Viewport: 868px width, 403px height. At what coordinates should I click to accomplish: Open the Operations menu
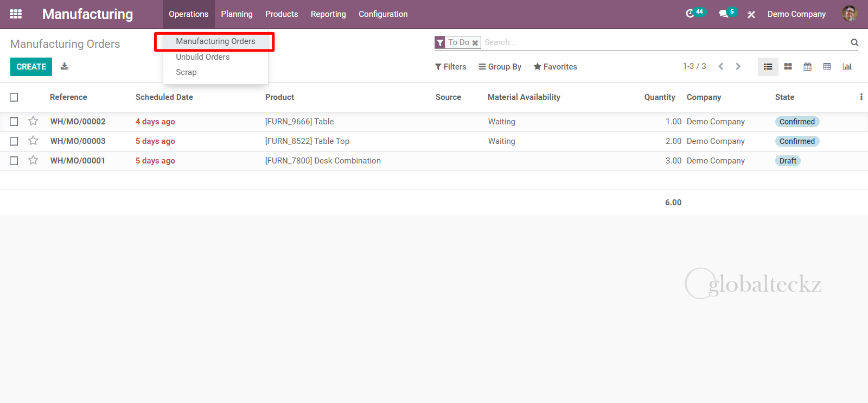[x=188, y=14]
